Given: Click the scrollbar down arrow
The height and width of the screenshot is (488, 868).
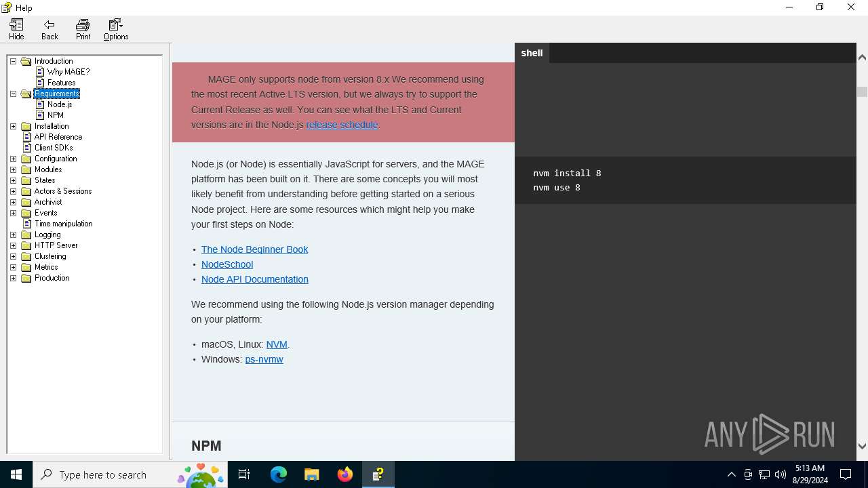Looking at the screenshot, I should coord(862,446).
